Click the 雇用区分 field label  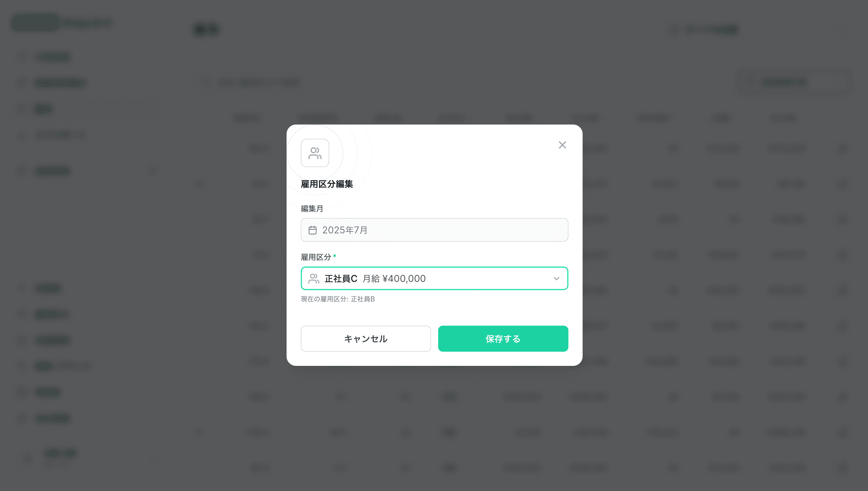point(316,257)
